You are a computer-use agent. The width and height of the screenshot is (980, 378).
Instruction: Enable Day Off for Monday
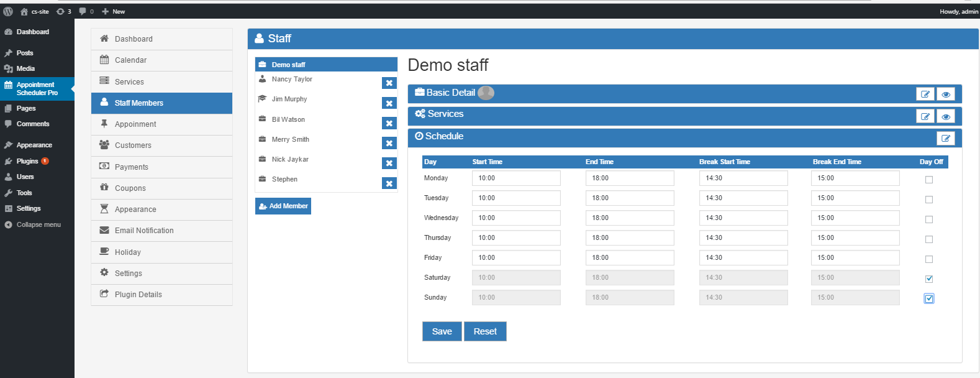[928, 180]
